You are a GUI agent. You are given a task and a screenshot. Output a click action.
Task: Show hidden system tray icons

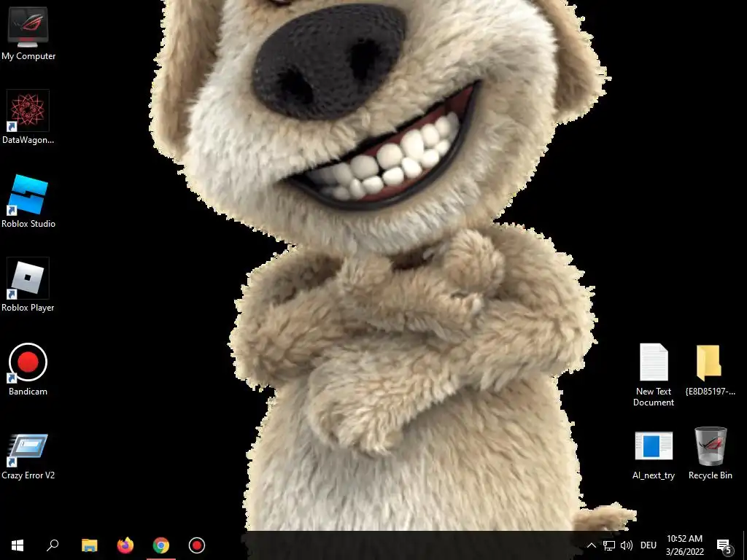[591, 545]
